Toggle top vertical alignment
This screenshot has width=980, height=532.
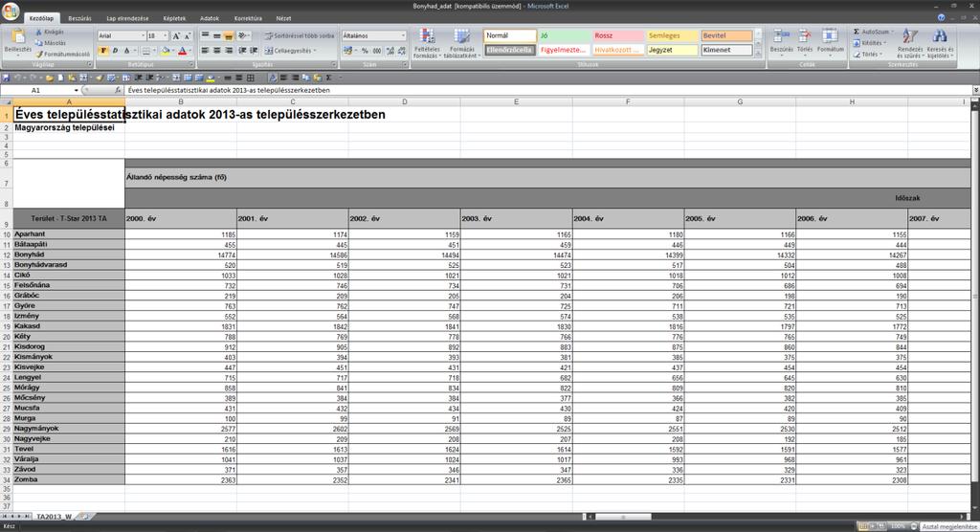205,36
